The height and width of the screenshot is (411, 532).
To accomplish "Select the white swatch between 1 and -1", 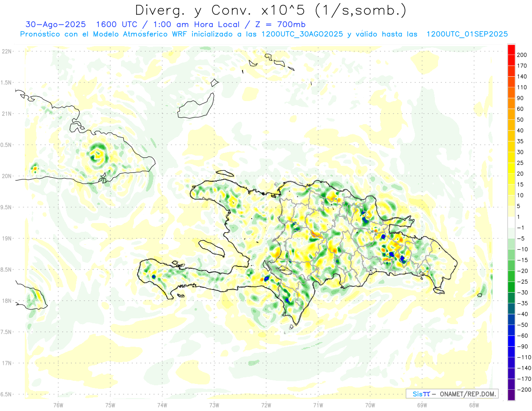I will (511, 222).
